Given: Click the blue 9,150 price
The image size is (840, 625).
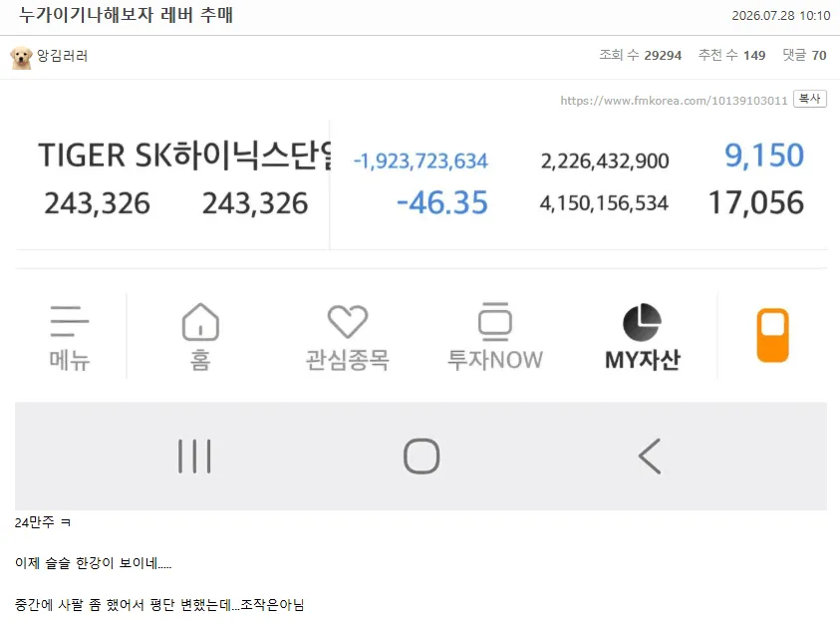Looking at the screenshot, I should point(764,156).
